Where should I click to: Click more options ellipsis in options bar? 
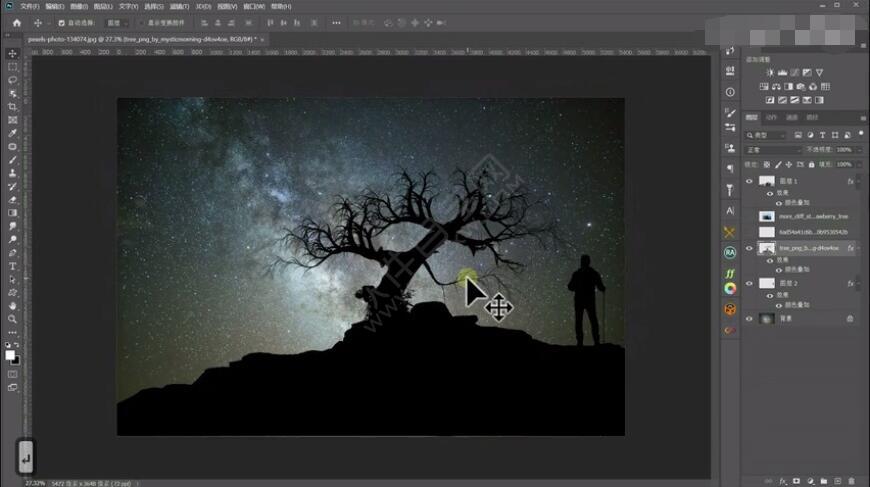click(336, 23)
